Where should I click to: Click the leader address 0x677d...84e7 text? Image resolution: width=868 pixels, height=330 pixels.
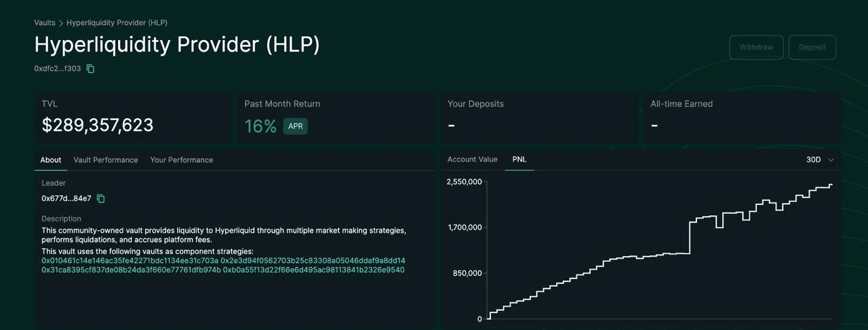point(66,198)
